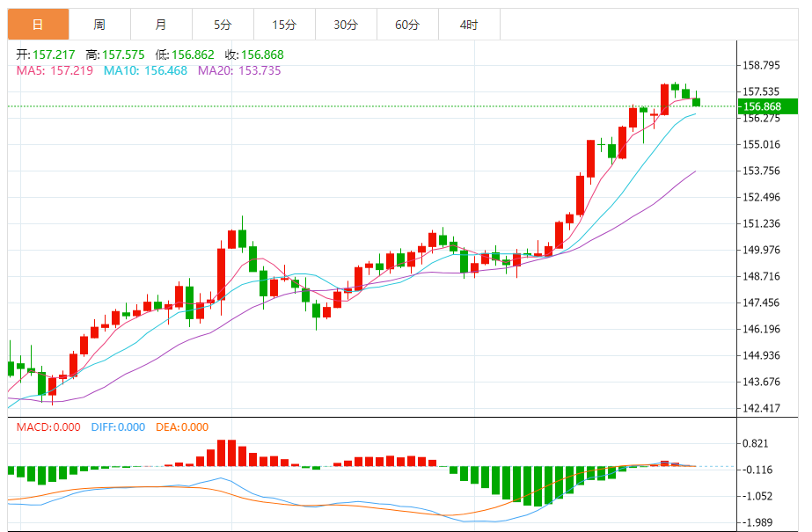Click the -0.116 MACD axis label
Screen dimensions: 812x532
[756, 470]
